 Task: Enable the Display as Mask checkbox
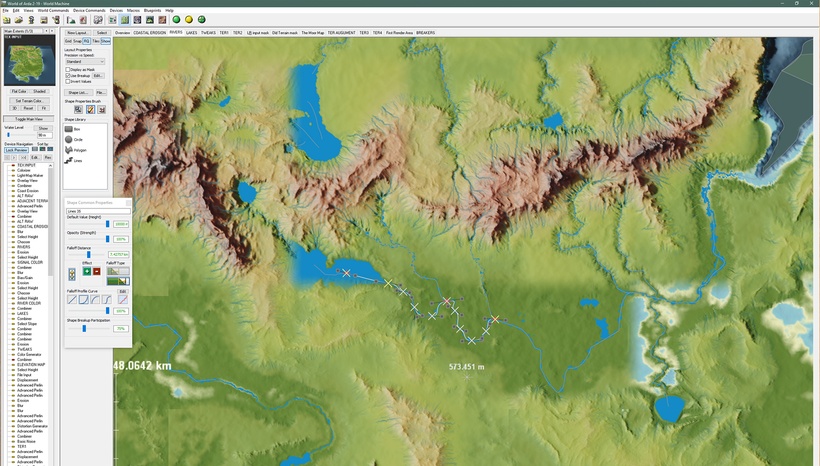point(67,70)
